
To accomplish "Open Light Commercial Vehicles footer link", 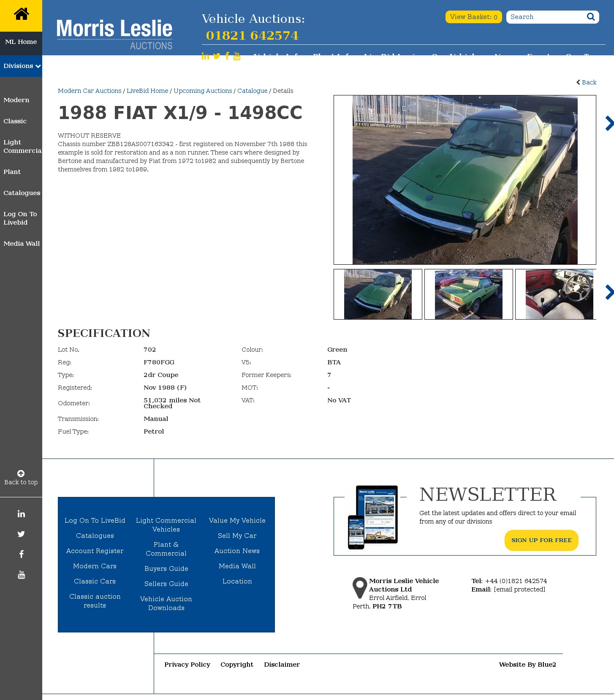I will coord(166,525).
